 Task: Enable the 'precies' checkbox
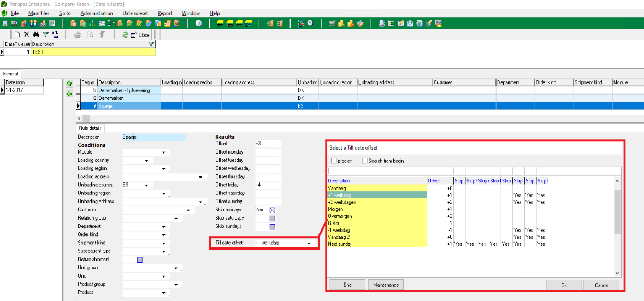(334, 161)
